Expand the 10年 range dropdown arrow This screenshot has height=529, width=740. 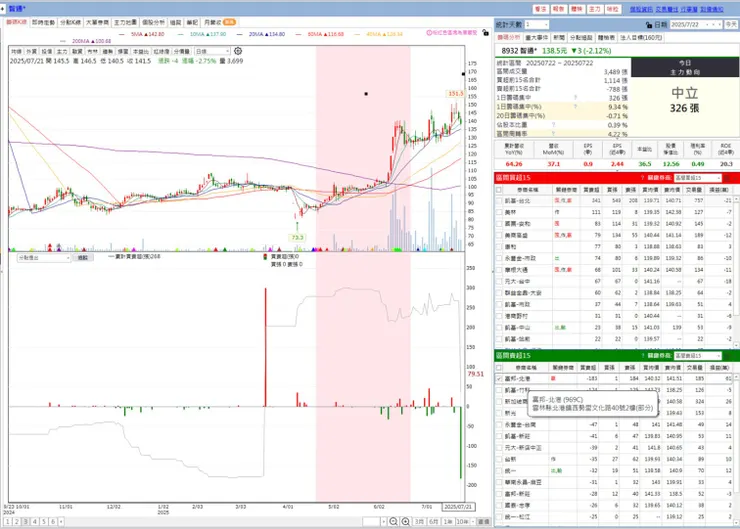[473, 521]
